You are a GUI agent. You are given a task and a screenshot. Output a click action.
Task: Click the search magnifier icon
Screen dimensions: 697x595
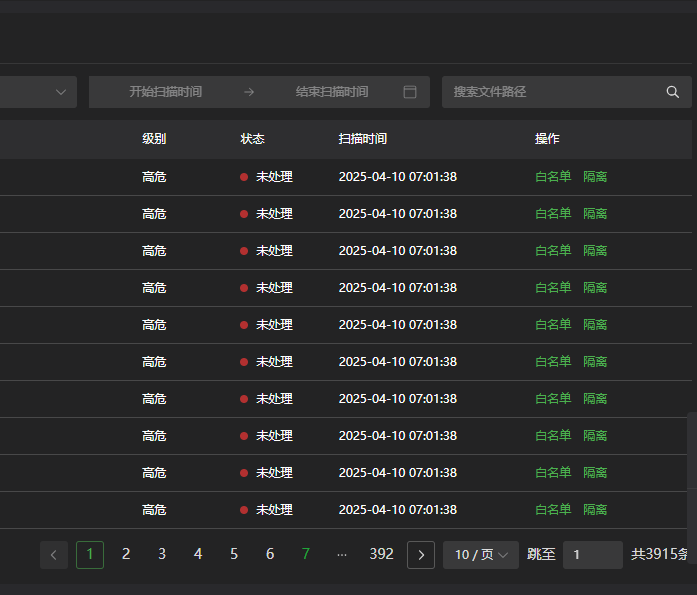click(x=673, y=92)
